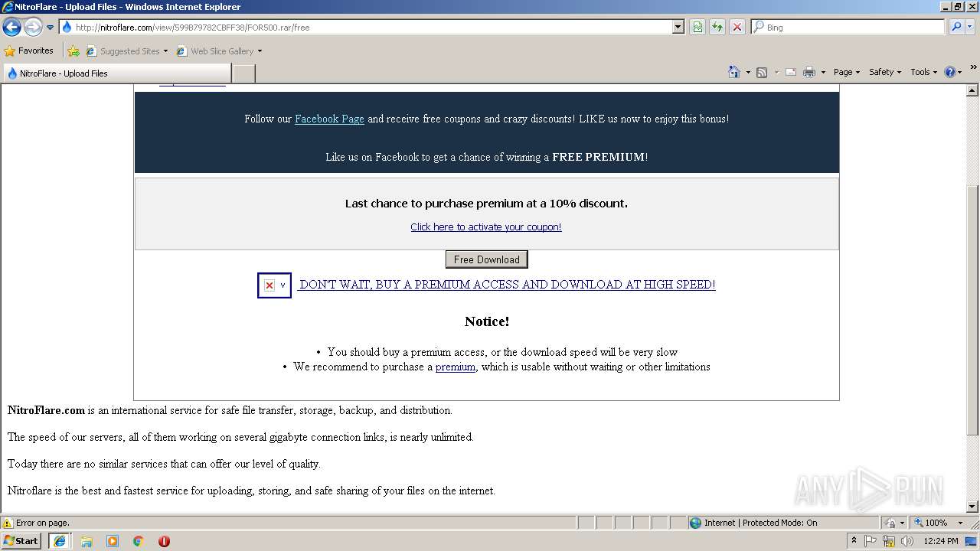
Task: Click the 'Error on page.' status text
Action: (43, 523)
